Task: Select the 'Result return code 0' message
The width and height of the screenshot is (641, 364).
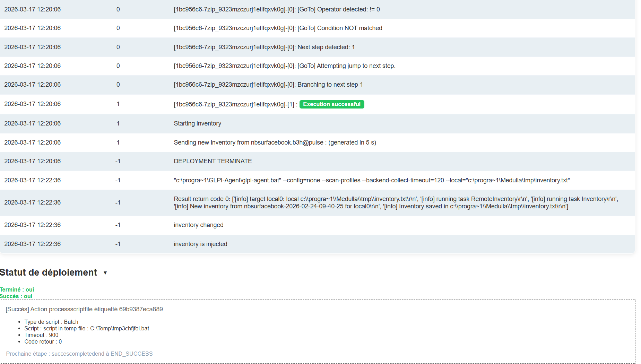Action: point(396,202)
